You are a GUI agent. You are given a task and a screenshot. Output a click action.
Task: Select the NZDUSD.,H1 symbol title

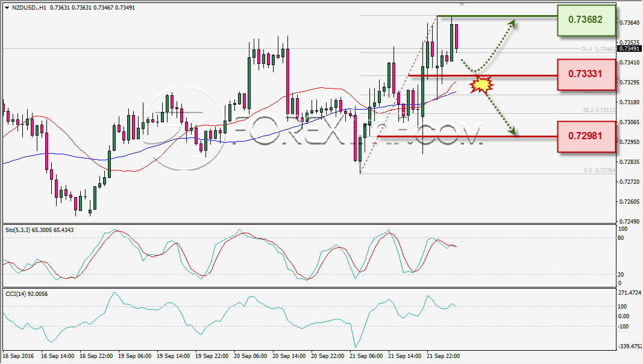coord(29,8)
